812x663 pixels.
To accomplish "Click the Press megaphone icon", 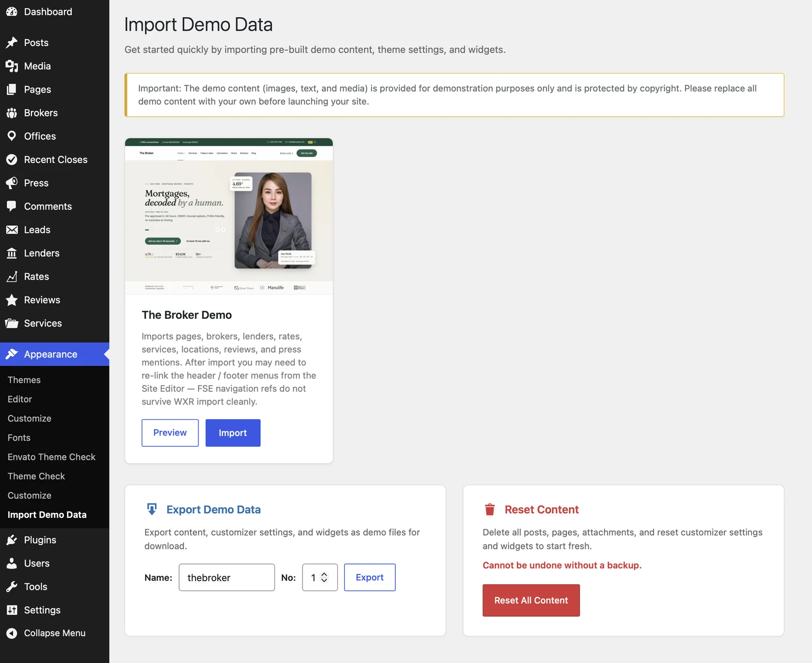I will 12,183.
